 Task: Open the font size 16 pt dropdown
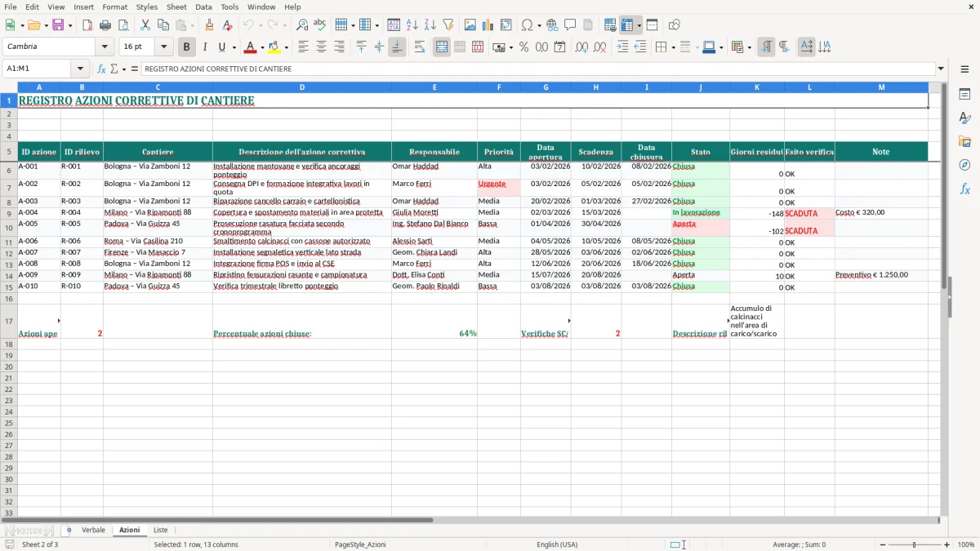click(163, 47)
